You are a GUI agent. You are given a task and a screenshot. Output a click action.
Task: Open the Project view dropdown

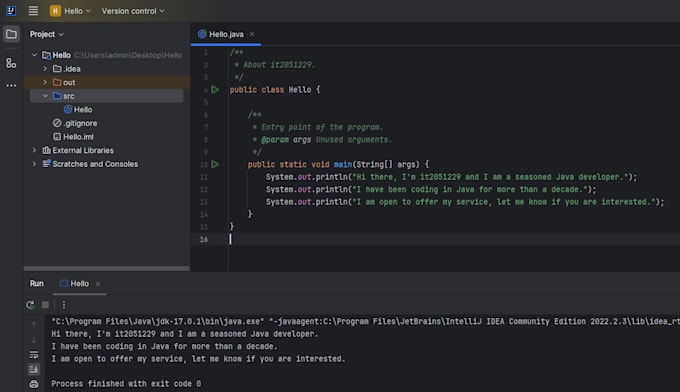46,34
